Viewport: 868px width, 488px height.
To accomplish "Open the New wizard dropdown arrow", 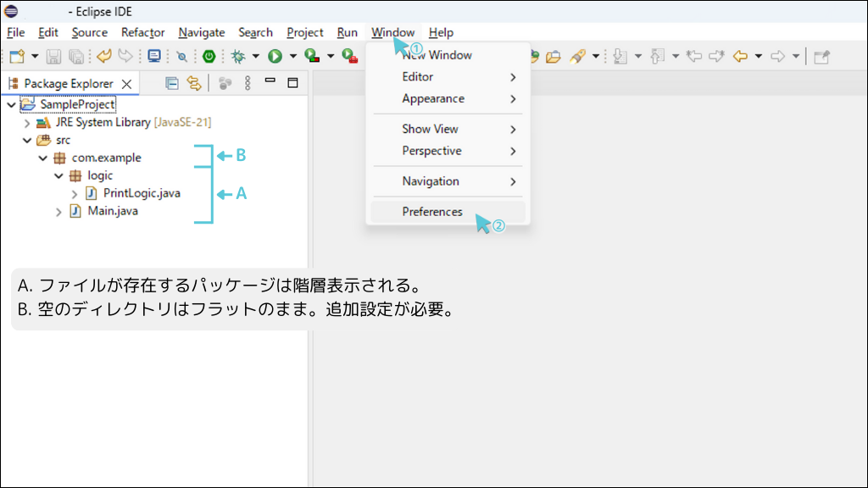I will tap(34, 57).
